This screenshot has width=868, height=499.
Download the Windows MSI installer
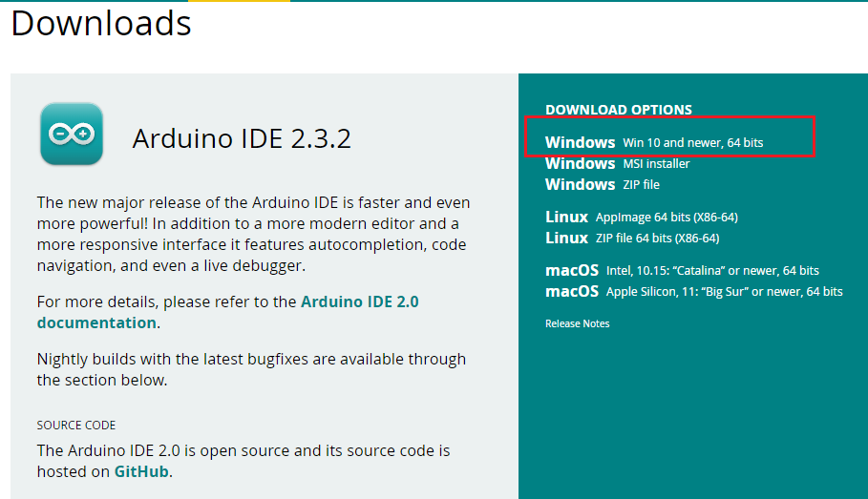tap(617, 163)
